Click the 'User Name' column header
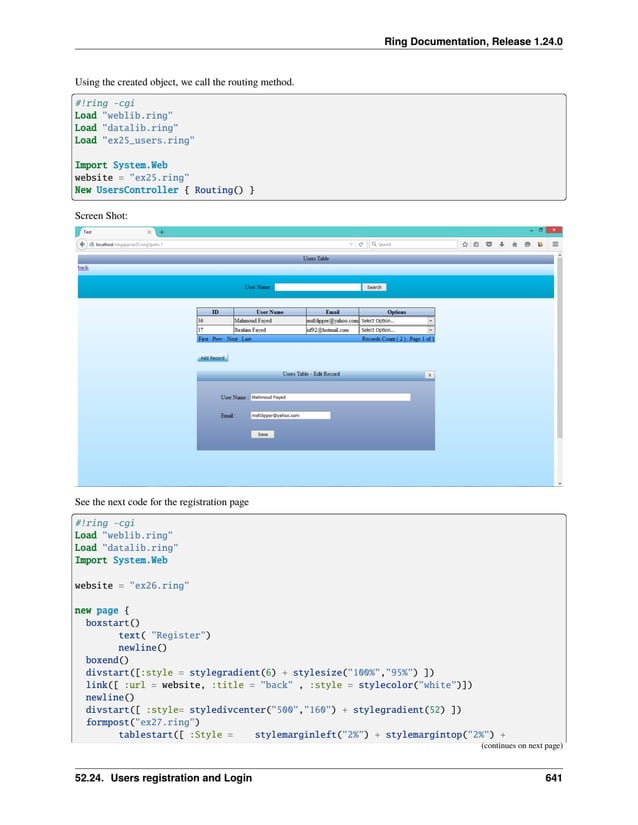 tap(270, 312)
